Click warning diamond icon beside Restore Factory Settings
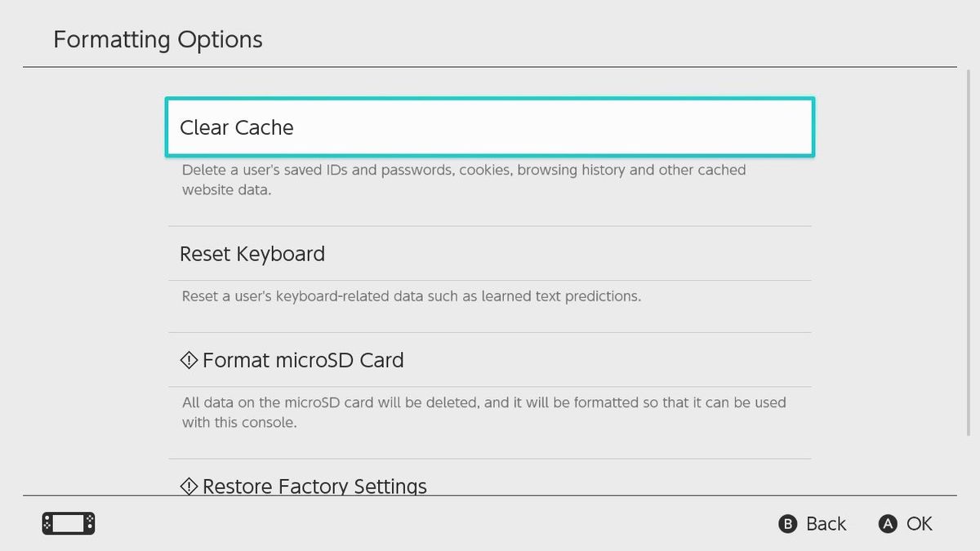The image size is (980, 551). 189,487
